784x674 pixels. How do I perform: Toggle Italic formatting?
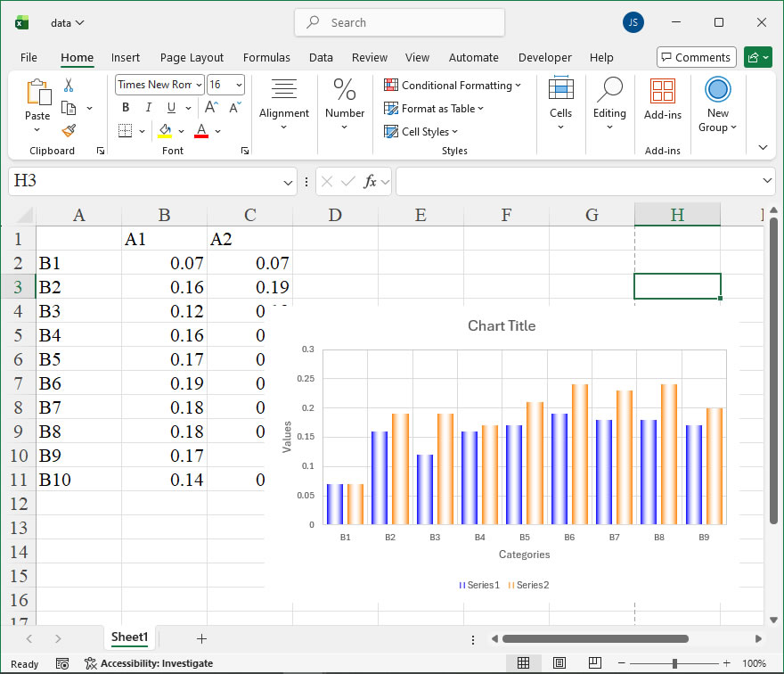coord(148,108)
